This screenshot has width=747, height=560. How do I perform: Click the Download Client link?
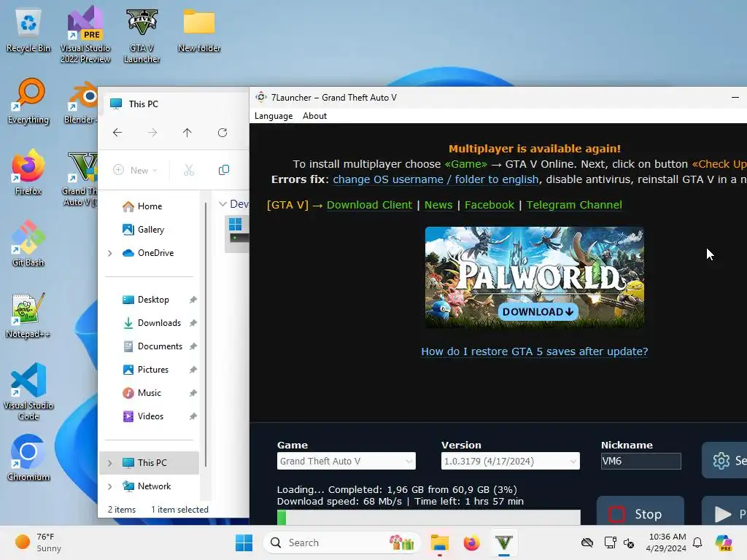pos(369,205)
